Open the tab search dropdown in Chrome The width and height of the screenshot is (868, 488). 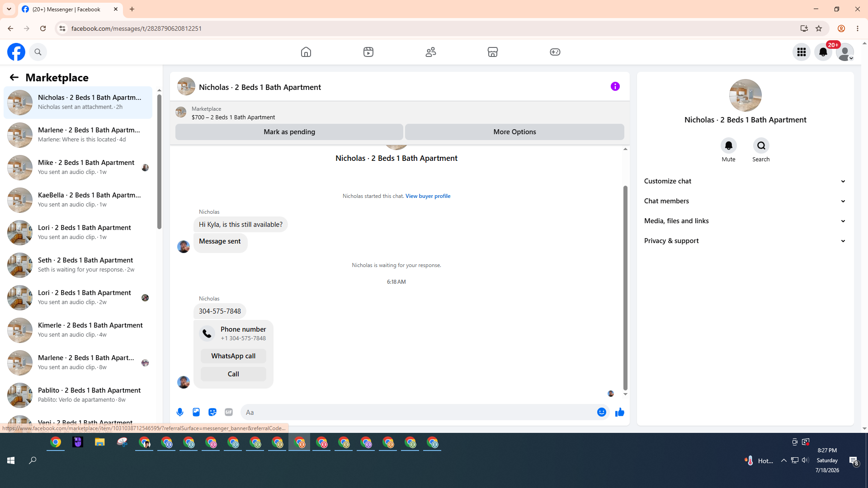pyautogui.click(x=9, y=9)
